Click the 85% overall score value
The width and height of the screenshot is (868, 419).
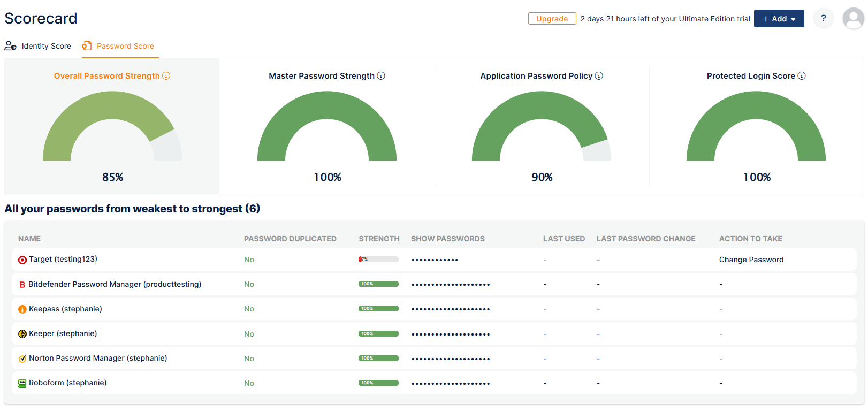113,177
